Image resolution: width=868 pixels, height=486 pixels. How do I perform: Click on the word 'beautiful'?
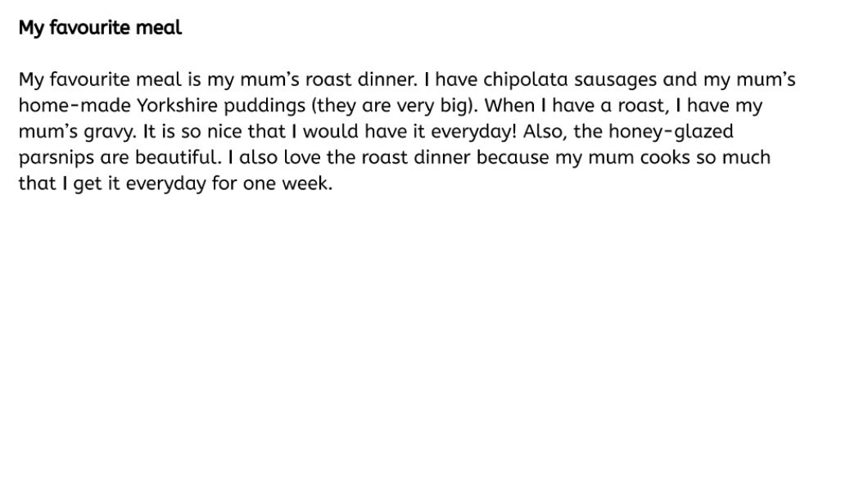[x=178, y=157]
